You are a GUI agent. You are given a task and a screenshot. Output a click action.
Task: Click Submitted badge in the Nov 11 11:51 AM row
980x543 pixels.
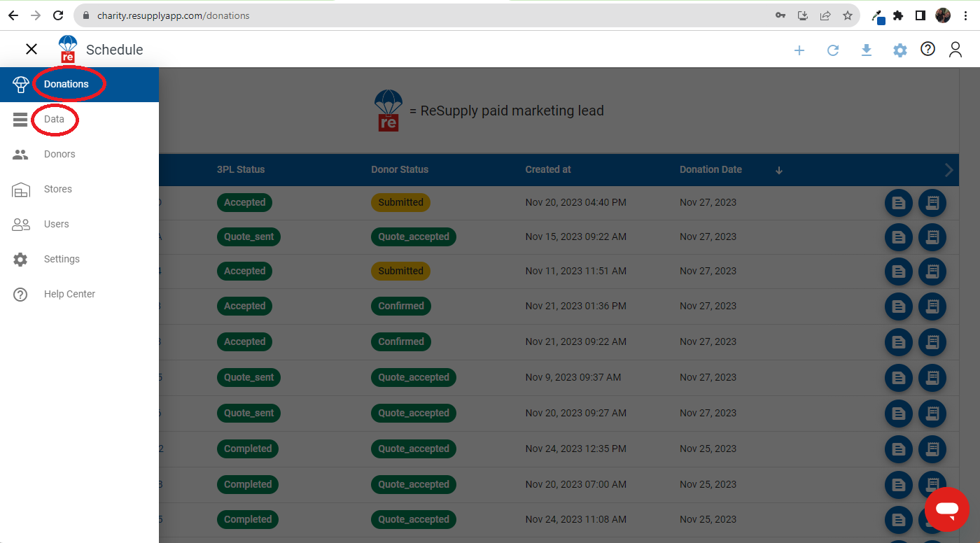pos(400,271)
